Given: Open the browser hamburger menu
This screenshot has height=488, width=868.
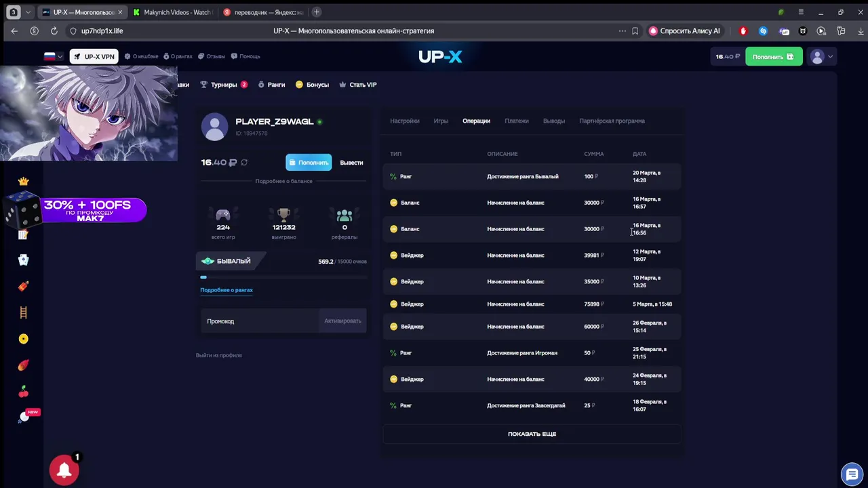Looking at the screenshot, I should (801, 12).
